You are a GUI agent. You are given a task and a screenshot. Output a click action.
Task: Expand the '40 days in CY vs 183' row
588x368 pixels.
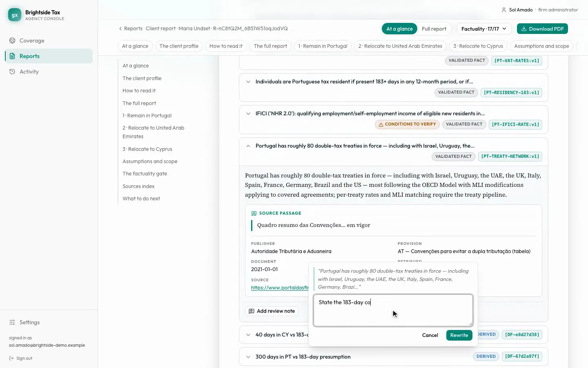(248, 335)
